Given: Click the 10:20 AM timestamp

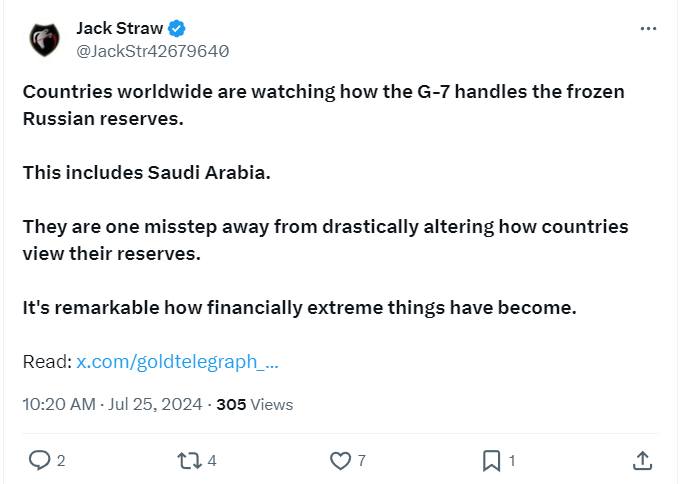Looking at the screenshot, I should pos(59,404).
